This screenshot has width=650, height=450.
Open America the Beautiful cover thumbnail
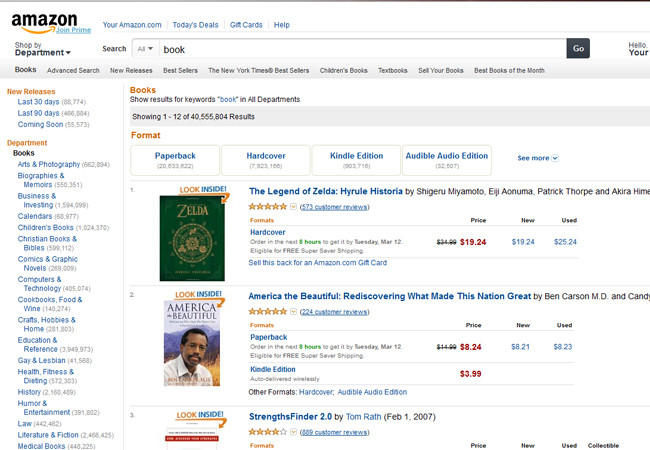click(x=192, y=344)
